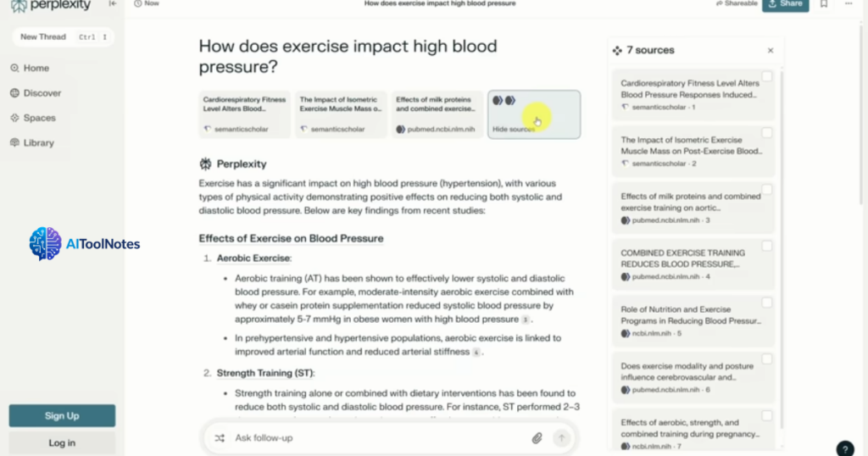Click the submit arrow button
This screenshot has height=456, width=868.
pos(560,438)
